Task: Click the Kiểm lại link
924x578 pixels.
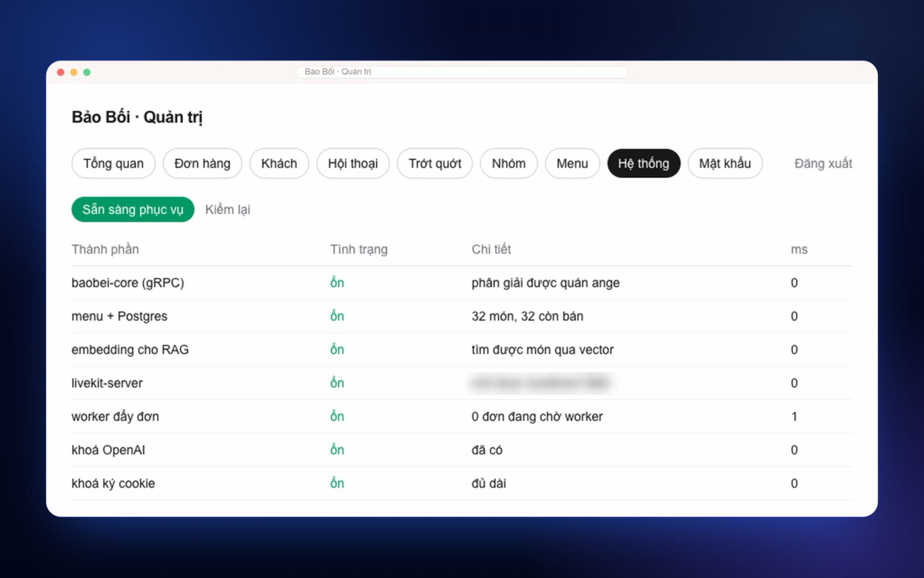Action: tap(228, 210)
